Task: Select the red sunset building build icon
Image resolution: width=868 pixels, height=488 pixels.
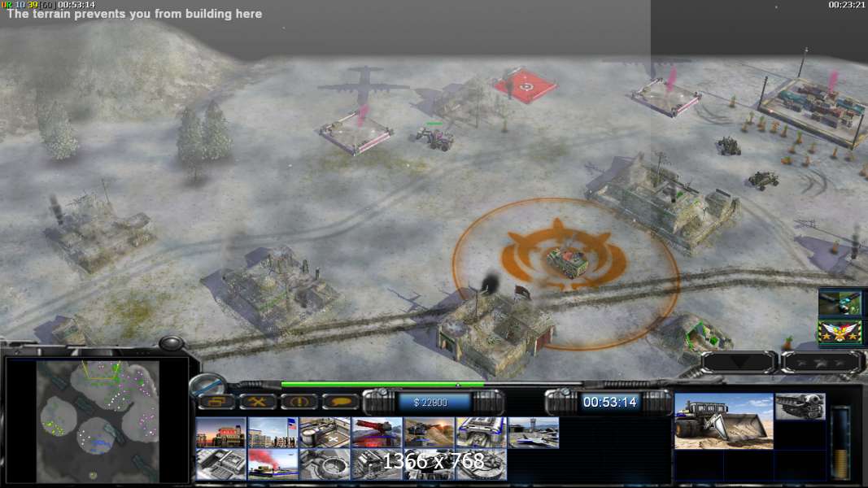Action: tap(221, 433)
